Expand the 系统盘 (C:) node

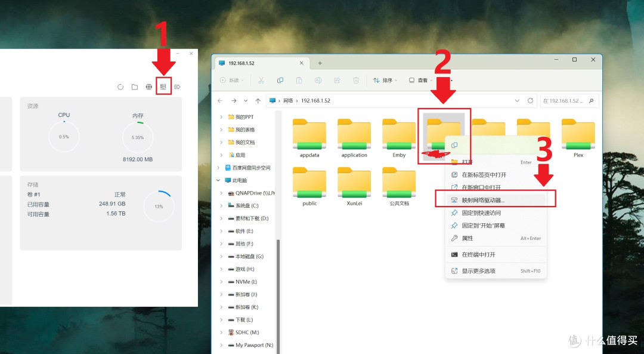[221, 205]
